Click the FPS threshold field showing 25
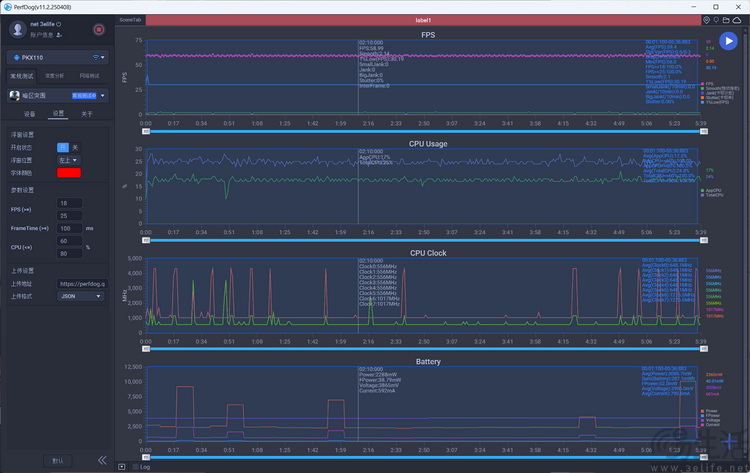The image size is (750, 473). pos(69,216)
